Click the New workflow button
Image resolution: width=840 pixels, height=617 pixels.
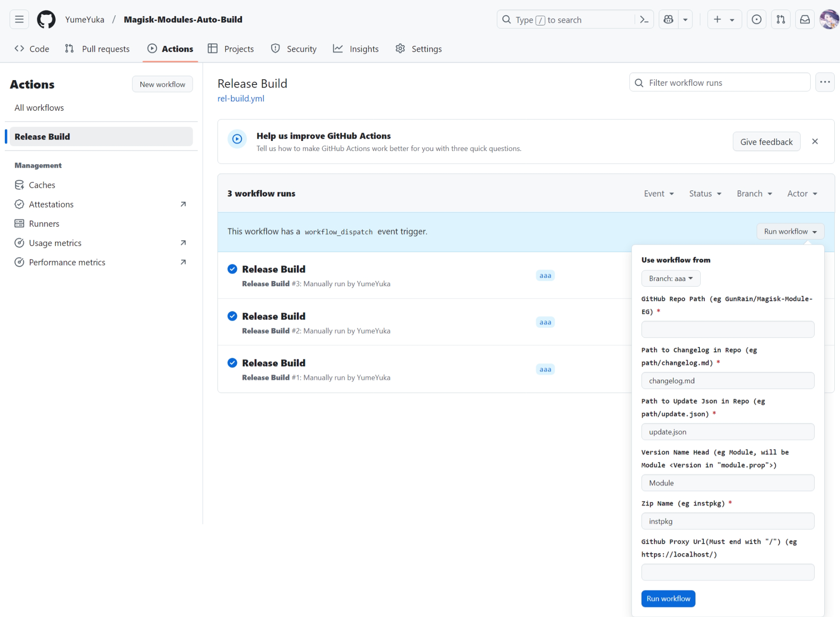point(162,84)
